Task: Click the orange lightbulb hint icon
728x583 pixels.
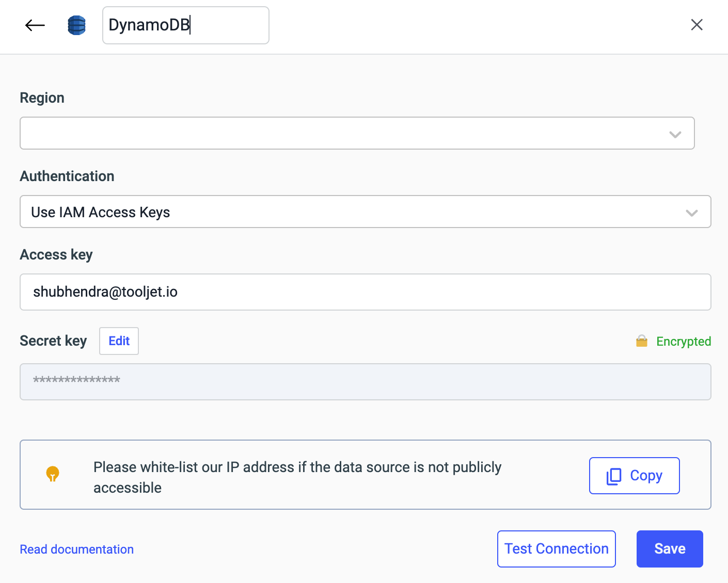Action: [53, 474]
